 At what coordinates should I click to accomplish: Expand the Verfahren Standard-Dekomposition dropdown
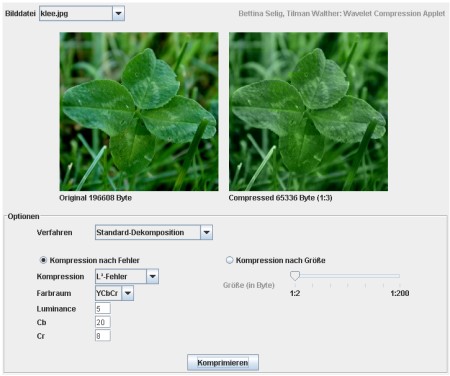point(154,232)
